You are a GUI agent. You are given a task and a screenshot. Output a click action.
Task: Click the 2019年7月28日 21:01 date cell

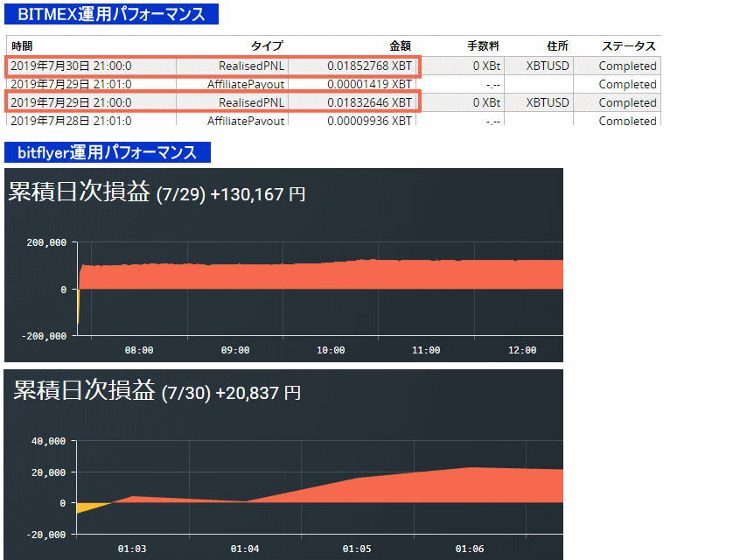(x=71, y=121)
